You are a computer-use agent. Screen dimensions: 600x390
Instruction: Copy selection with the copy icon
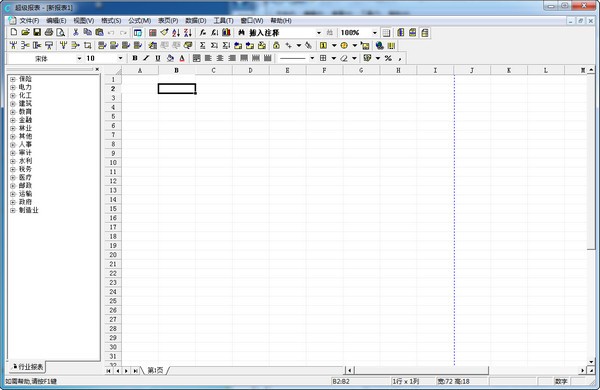pos(88,33)
